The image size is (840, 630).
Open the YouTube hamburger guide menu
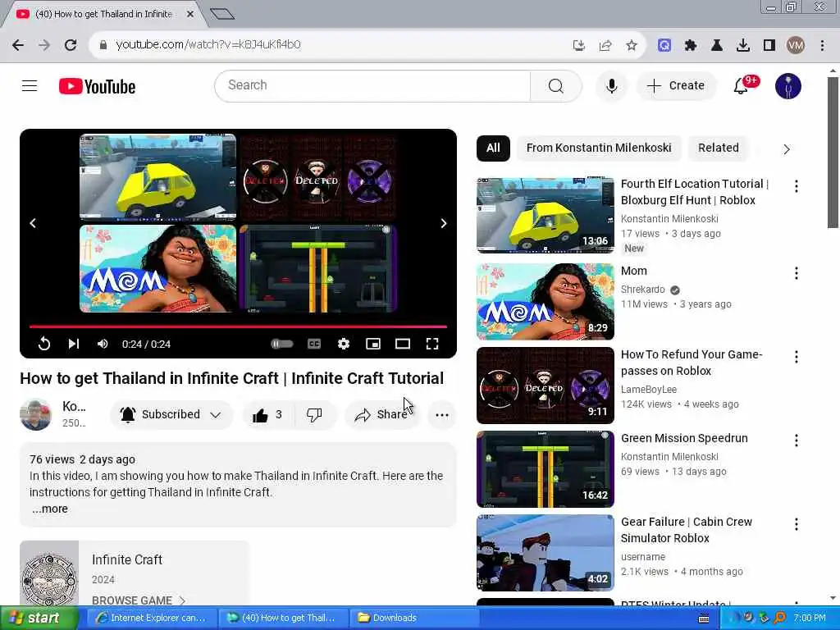point(30,85)
